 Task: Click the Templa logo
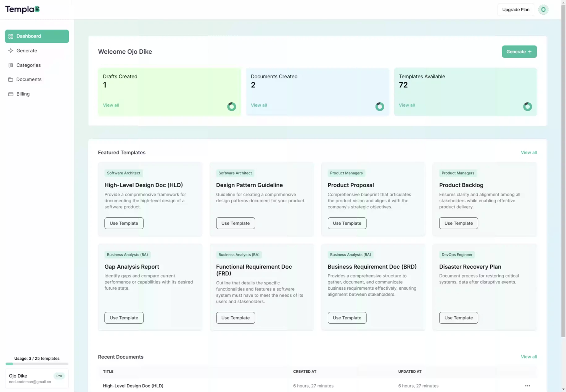pos(22,9)
